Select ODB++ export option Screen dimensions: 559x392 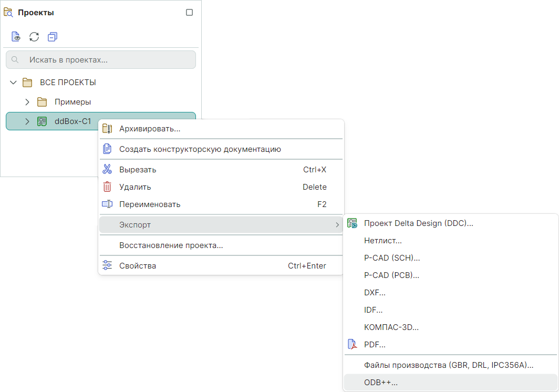point(381,383)
